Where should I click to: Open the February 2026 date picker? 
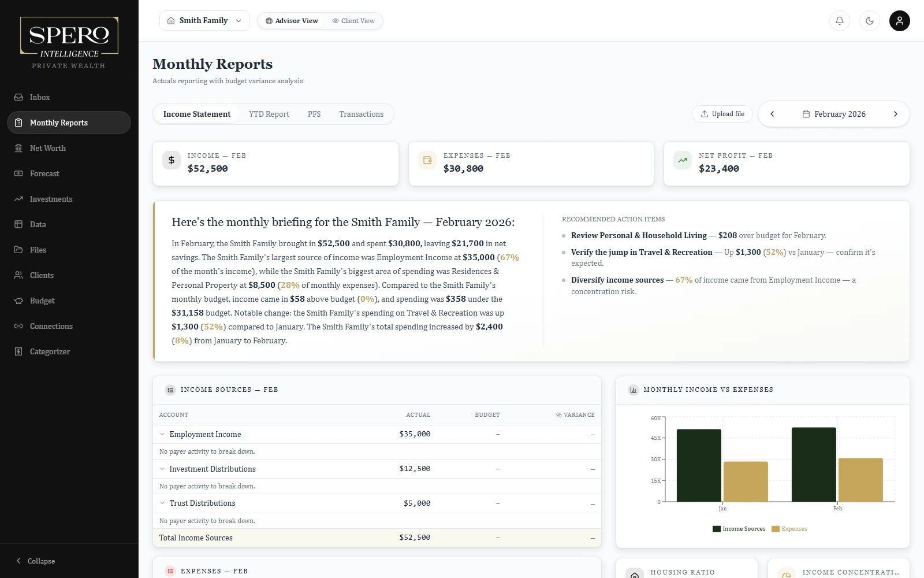tap(834, 114)
